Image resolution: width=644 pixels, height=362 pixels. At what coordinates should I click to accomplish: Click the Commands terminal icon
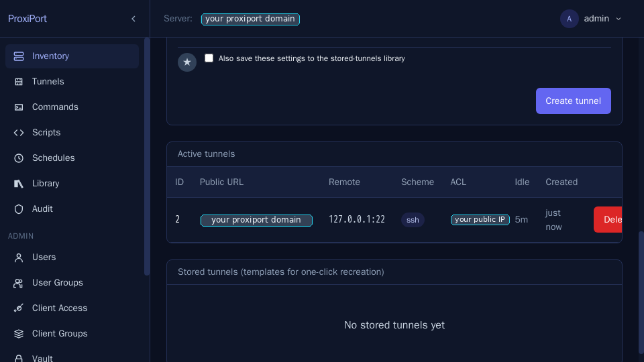(x=19, y=107)
